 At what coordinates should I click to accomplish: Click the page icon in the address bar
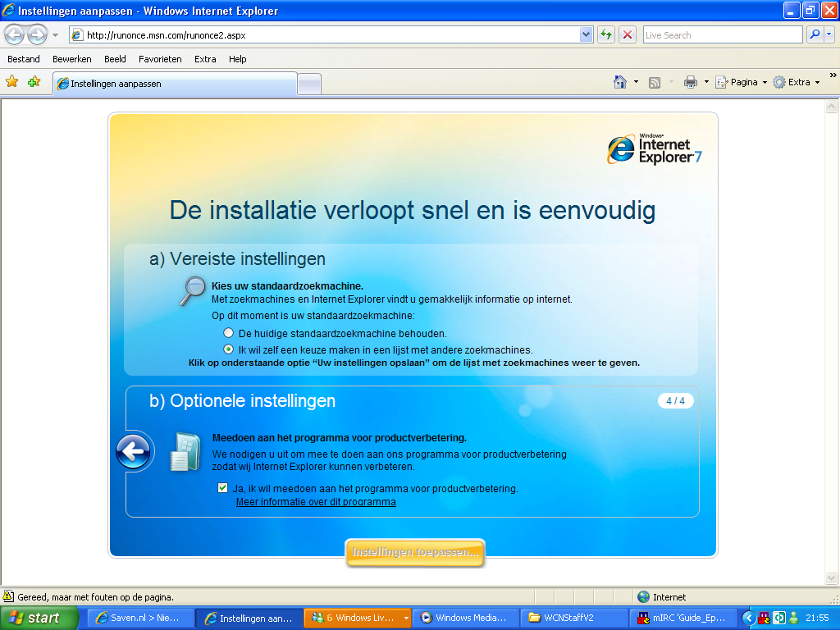point(77,35)
